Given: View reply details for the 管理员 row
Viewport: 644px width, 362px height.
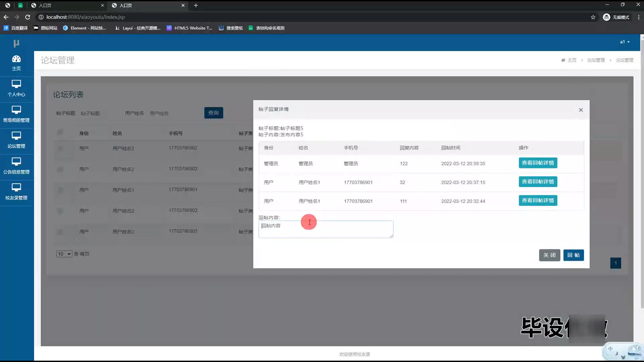Looking at the screenshot, I should (538, 163).
